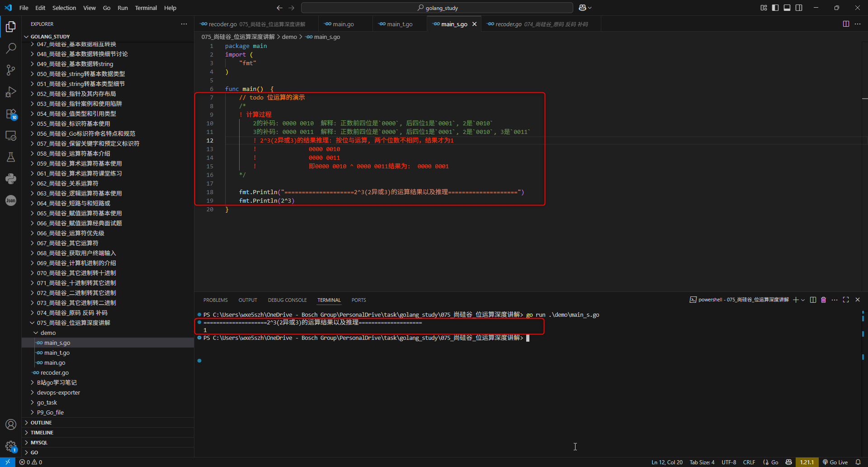
Task: Expand the devops-exporter folder
Action: tap(108, 392)
